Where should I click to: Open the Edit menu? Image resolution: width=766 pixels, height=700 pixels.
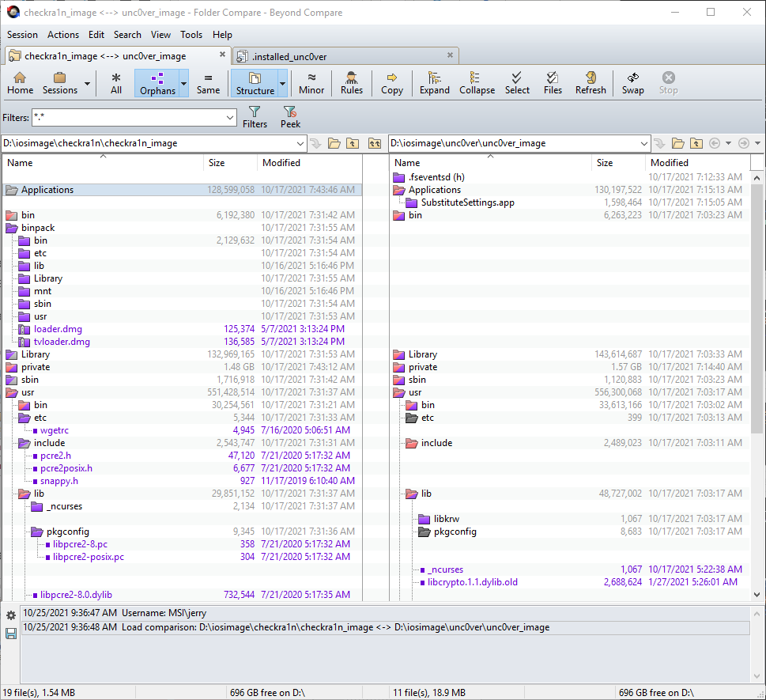96,35
